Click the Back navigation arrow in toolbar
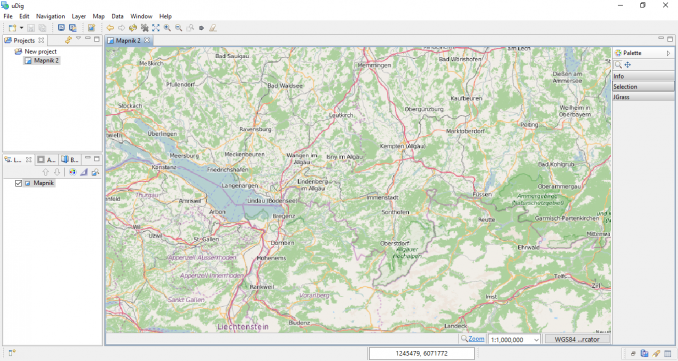This screenshot has width=678, height=361. pyautogui.click(x=110, y=28)
